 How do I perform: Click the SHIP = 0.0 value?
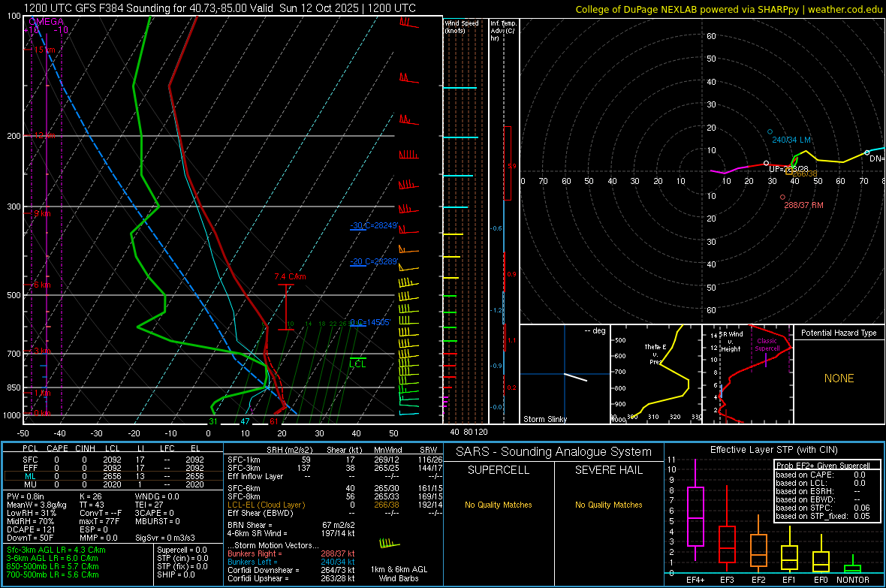coord(176,574)
